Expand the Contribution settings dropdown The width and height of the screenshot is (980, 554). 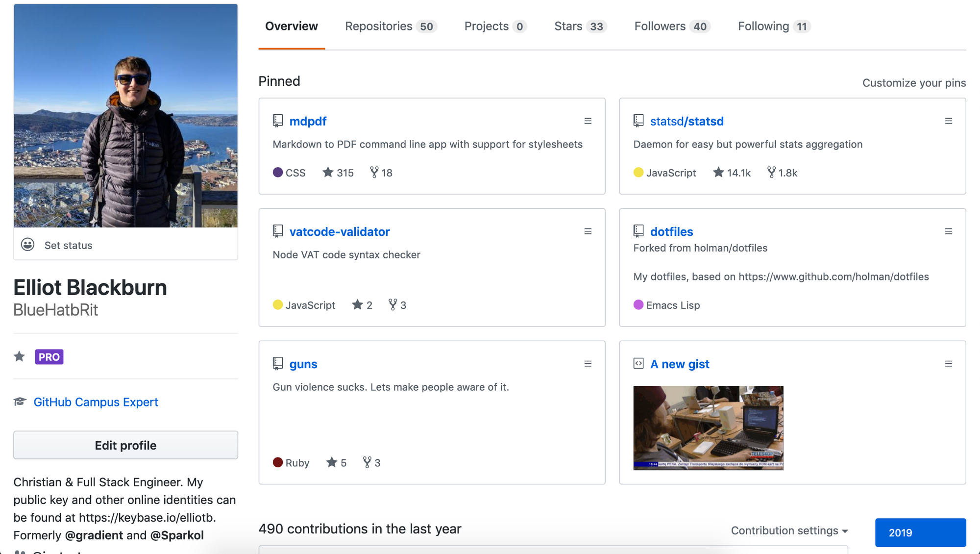click(x=789, y=530)
